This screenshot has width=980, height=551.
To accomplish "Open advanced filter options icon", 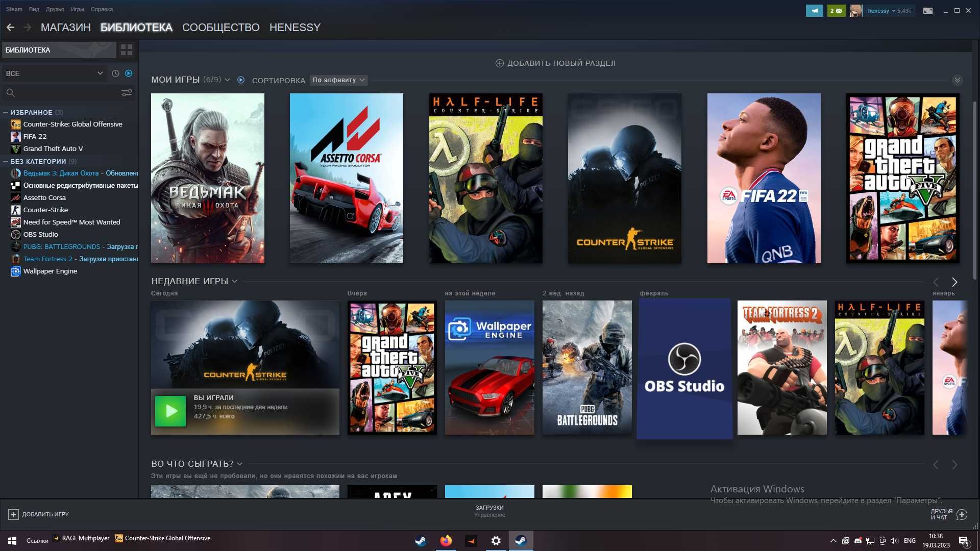I will click(127, 93).
